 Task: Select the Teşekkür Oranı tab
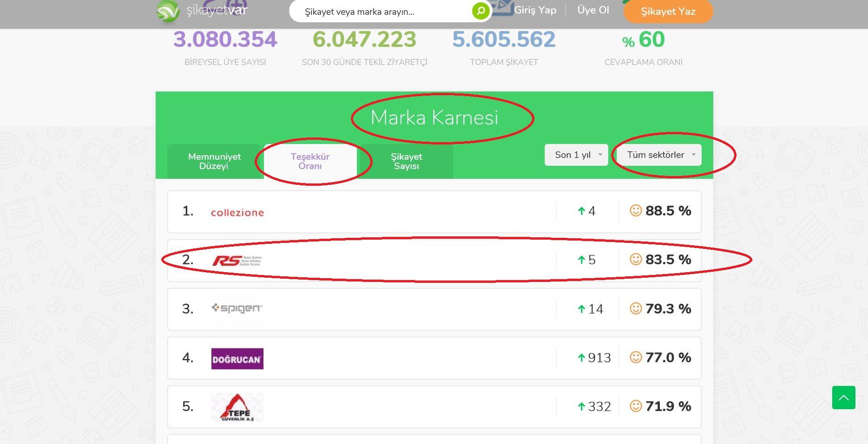(310, 161)
